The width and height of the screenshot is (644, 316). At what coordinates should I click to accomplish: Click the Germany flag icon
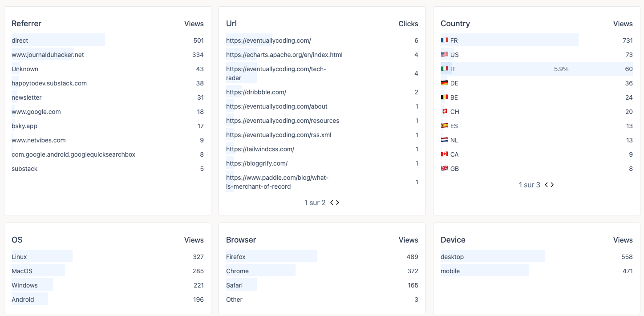(444, 83)
